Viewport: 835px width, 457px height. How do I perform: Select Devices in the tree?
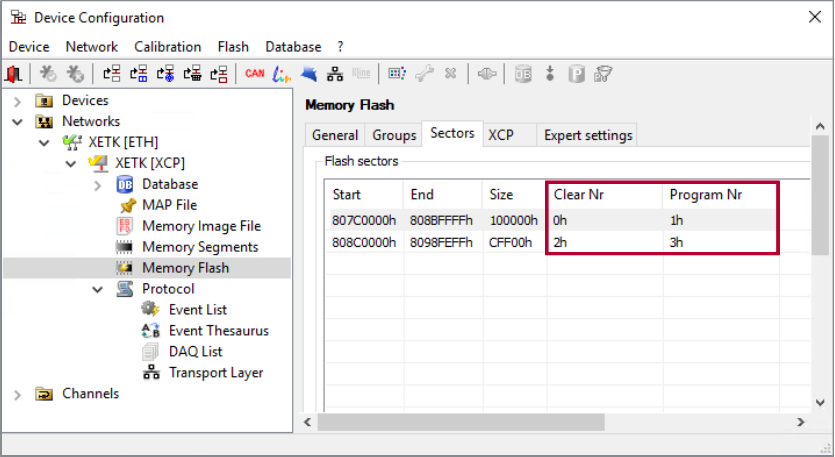click(x=85, y=100)
